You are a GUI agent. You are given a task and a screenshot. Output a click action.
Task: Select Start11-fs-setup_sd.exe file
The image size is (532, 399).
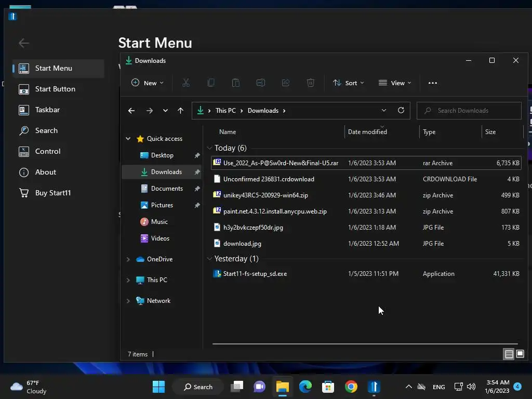pyautogui.click(x=366, y=273)
